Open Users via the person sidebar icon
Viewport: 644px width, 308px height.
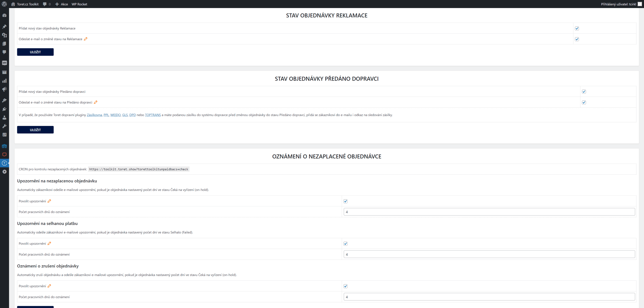[x=4, y=118]
